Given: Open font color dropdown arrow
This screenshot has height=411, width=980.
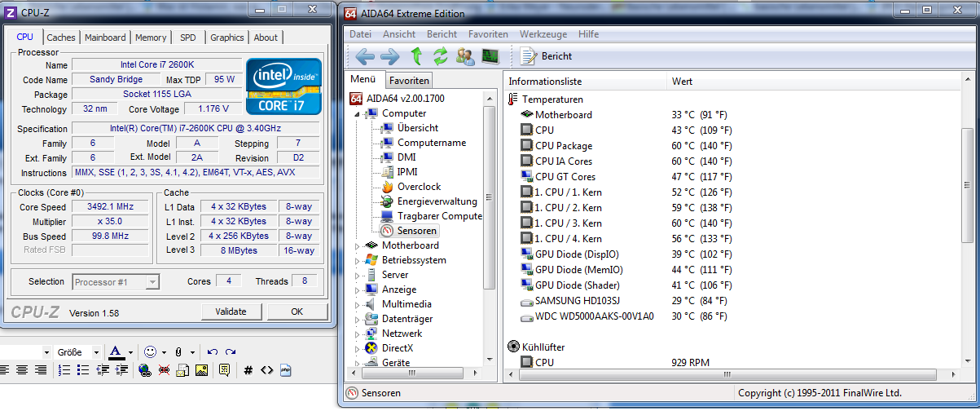Looking at the screenshot, I should coord(132,352).
